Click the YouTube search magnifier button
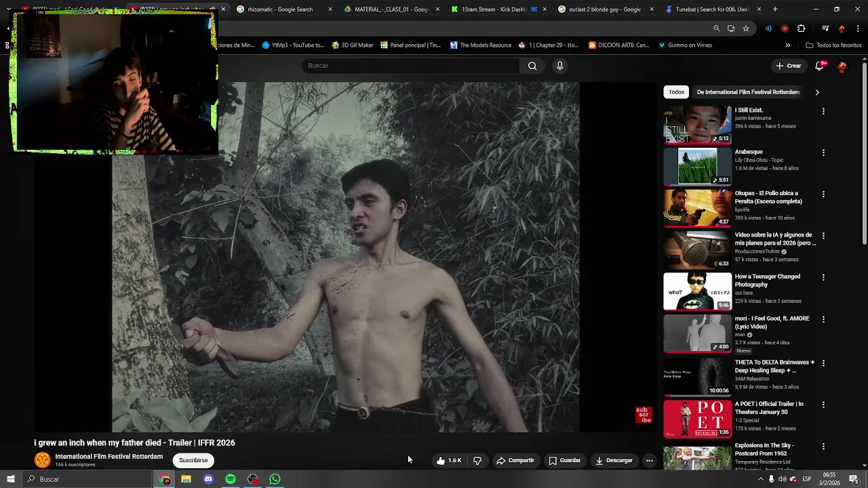The image size is (868, 488). pos(532,66)
